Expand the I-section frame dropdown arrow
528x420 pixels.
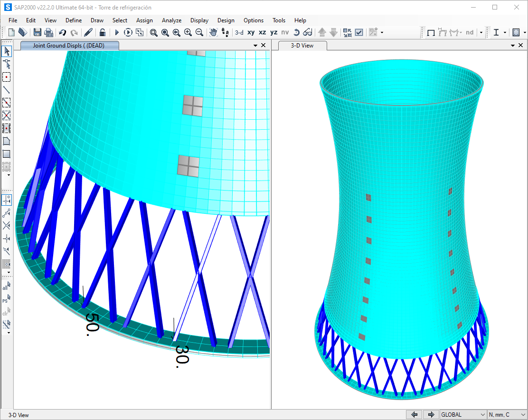click(505, 33)
